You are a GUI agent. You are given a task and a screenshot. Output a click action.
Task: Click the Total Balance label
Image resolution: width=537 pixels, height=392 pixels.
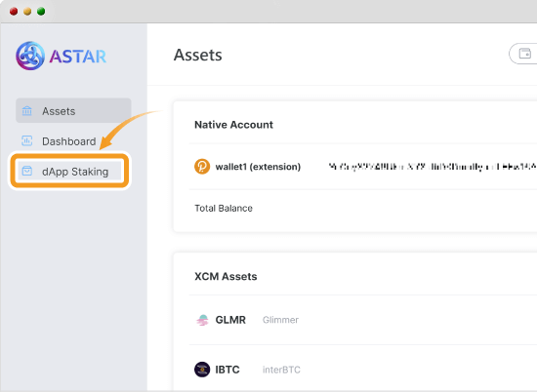click(224, 208)
